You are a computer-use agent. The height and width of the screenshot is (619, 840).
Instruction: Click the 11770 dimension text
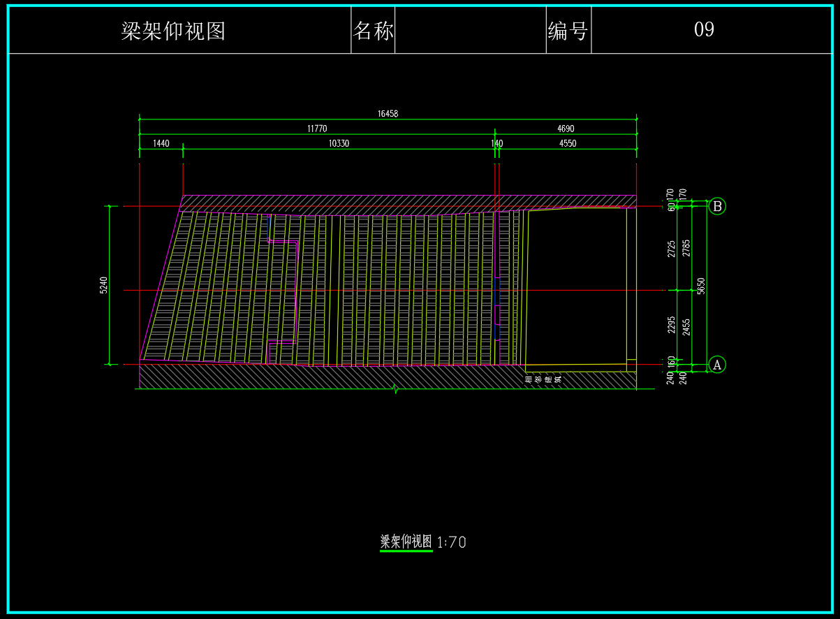317,129
